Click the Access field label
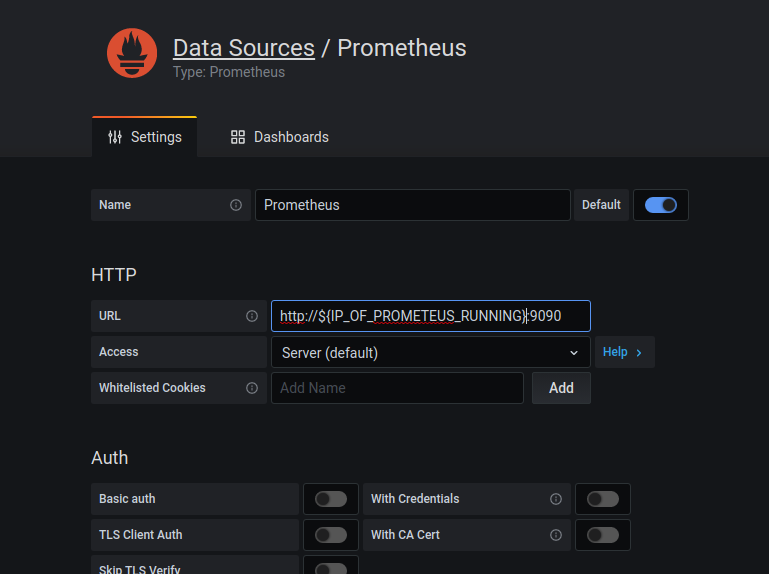Viewport: 769px width, 574px height. point(119,352)
